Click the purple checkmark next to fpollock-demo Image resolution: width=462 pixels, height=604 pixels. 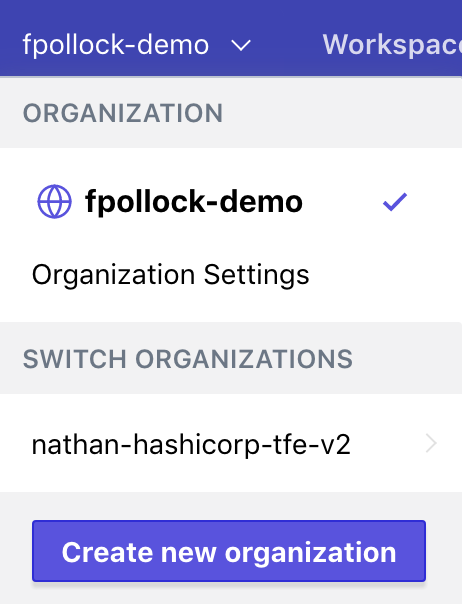point(395,202)
